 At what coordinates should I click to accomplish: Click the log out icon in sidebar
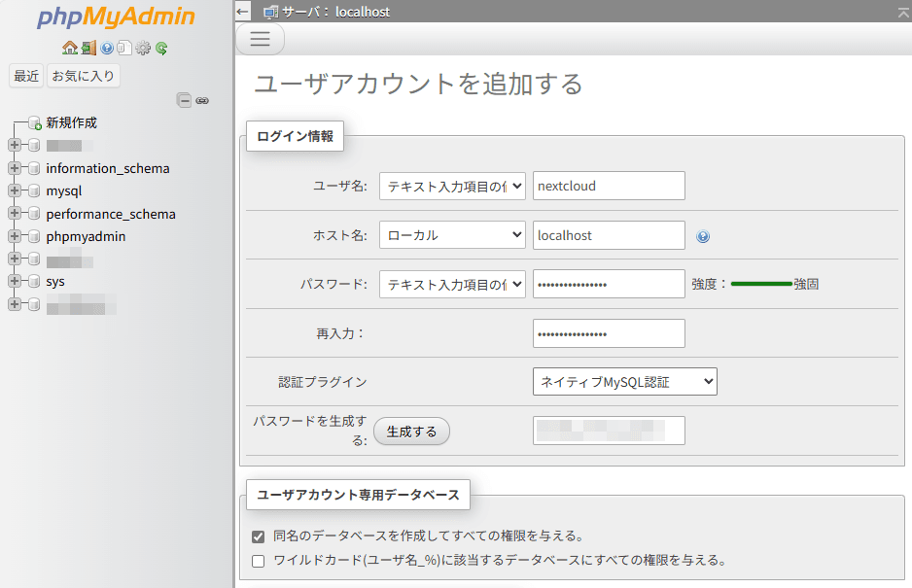pyautogui.click(x=88, y=48)
